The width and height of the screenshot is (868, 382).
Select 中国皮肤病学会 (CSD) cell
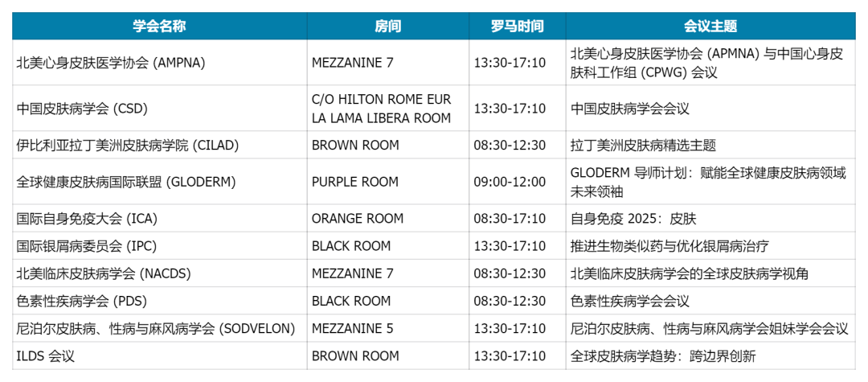coord(159,109)
